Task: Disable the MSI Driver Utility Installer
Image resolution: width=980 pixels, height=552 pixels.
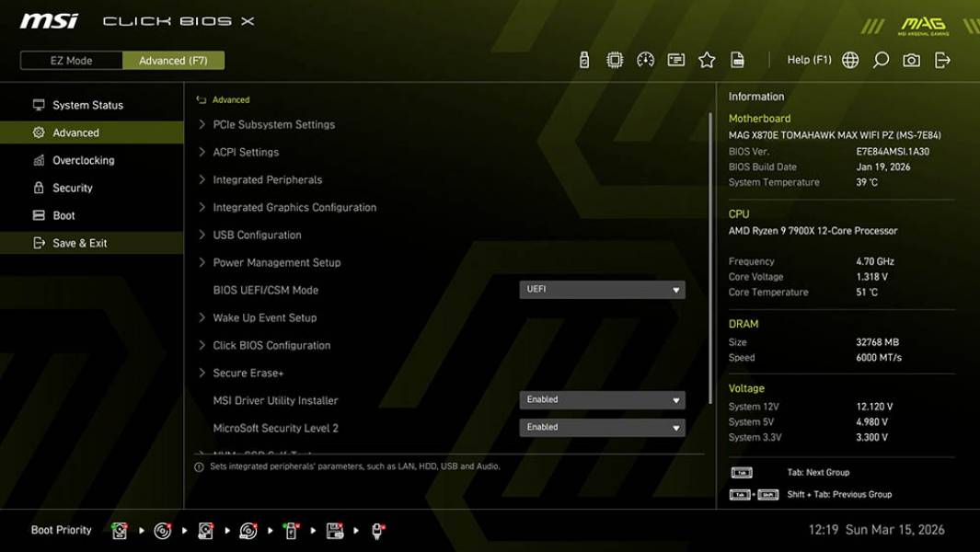Action: (603, 399)
